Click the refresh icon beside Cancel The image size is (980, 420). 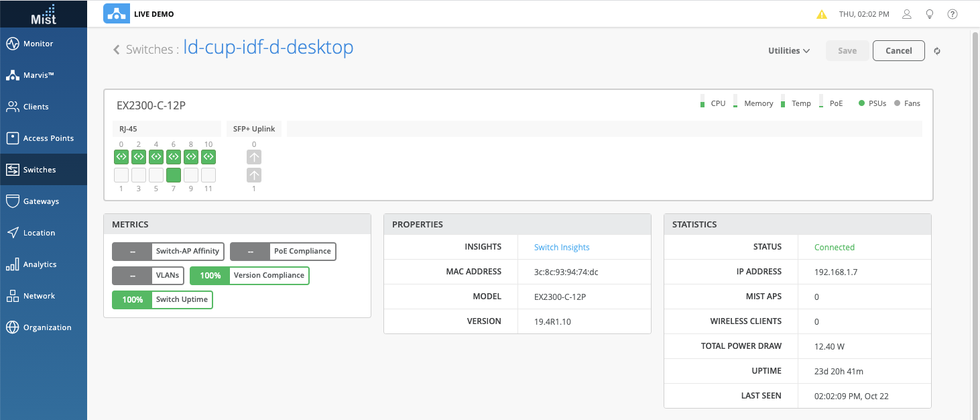coord(937,51)
